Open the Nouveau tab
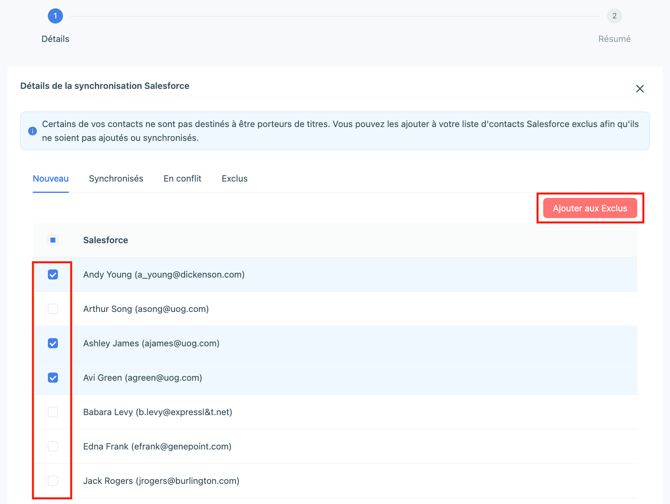This screenshot has width=670, height=504. point(50,179)
